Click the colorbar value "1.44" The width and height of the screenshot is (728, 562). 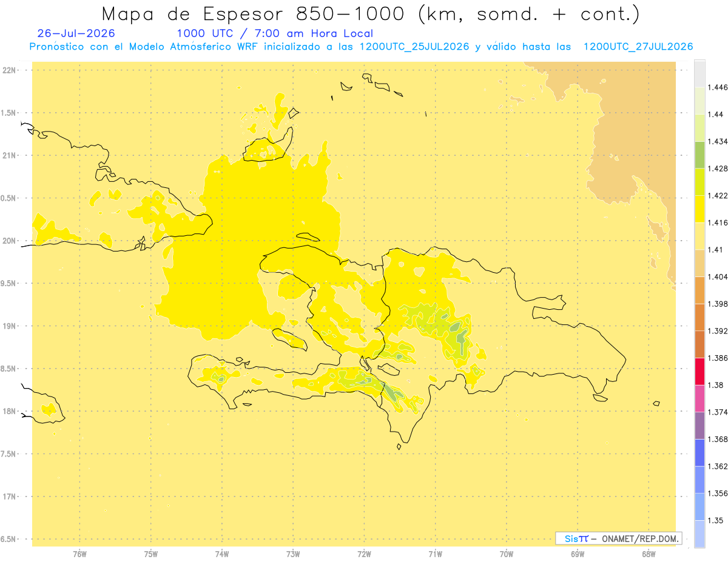pos(716,115)
